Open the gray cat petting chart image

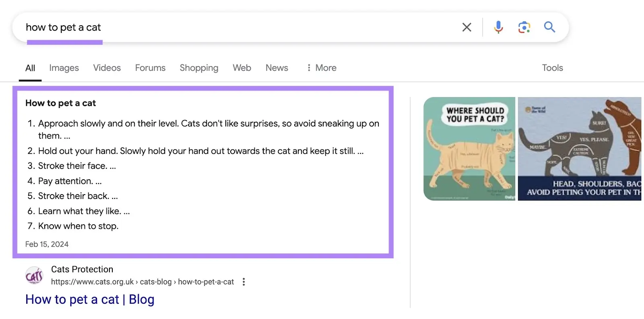(x=579, y=149)
